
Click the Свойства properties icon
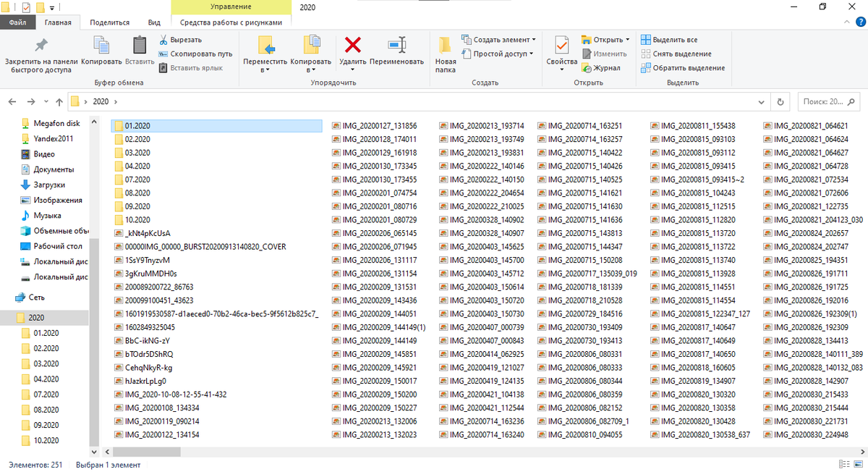coord(562,45)
